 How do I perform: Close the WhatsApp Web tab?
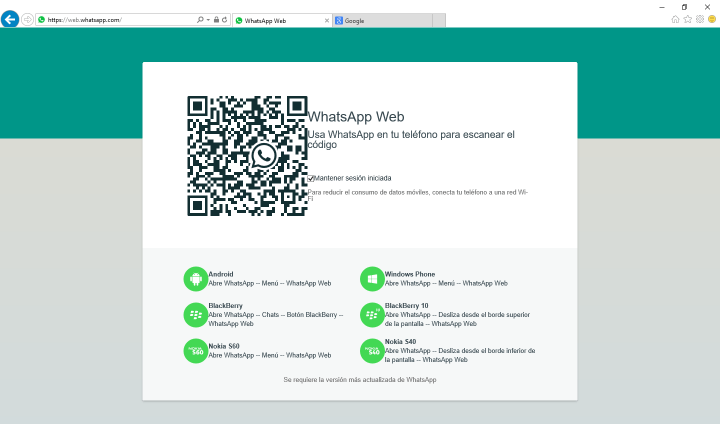point(327,21)
